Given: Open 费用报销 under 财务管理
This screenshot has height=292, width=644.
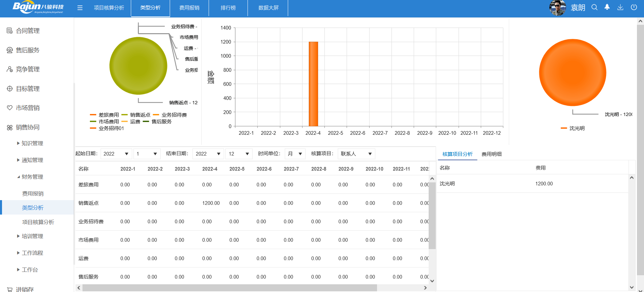Looking at the screenshot, I should point(33,194).
